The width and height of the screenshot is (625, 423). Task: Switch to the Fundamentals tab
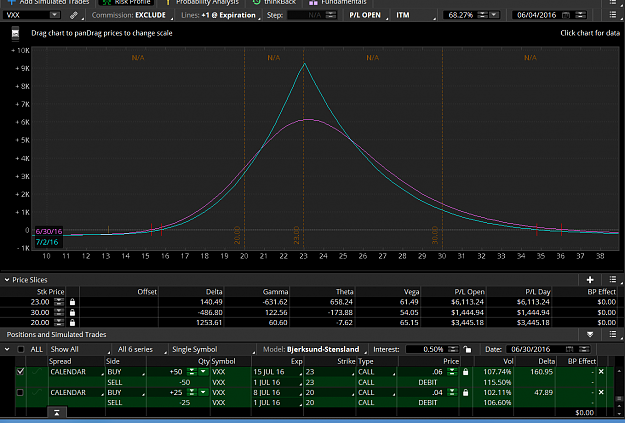338,2
